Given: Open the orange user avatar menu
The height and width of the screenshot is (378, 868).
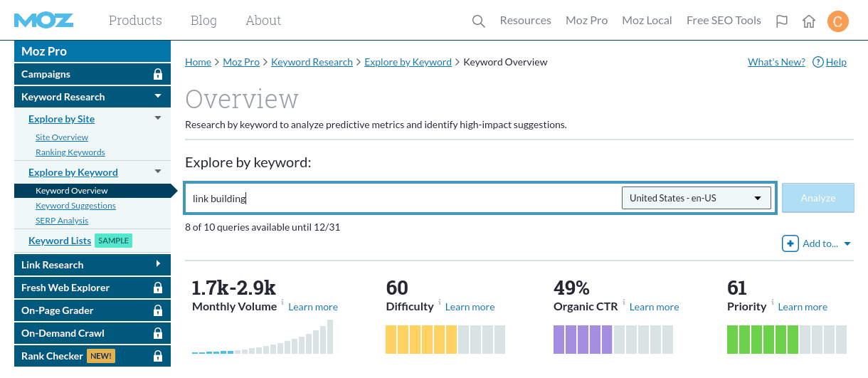Looking at the screenshot, I should (x=837, y=21).
